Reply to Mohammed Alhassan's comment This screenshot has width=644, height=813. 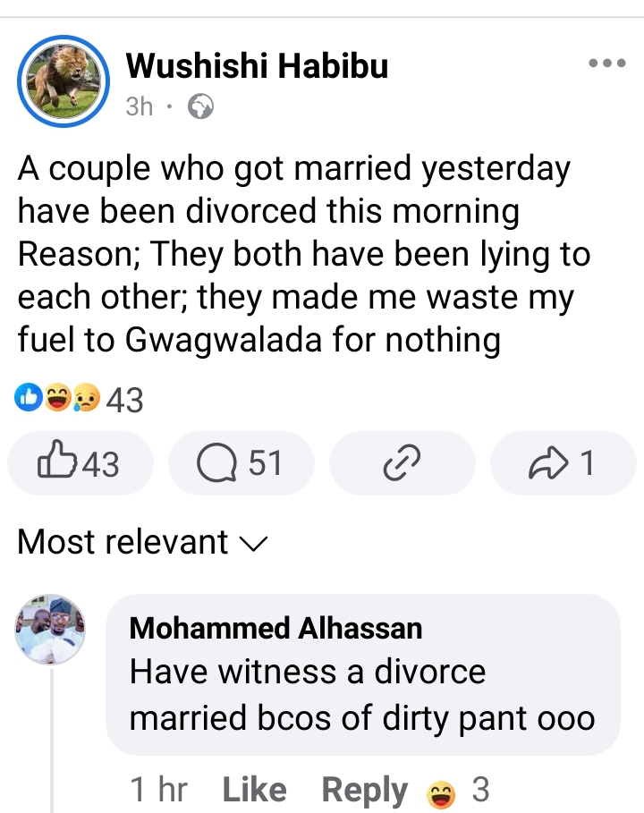[x=364, y=791]
